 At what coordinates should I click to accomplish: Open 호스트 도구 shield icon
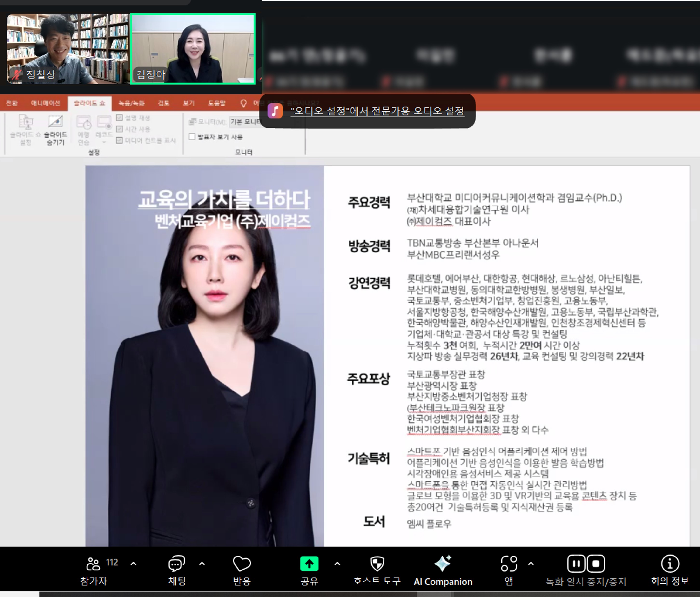[377, 564]
